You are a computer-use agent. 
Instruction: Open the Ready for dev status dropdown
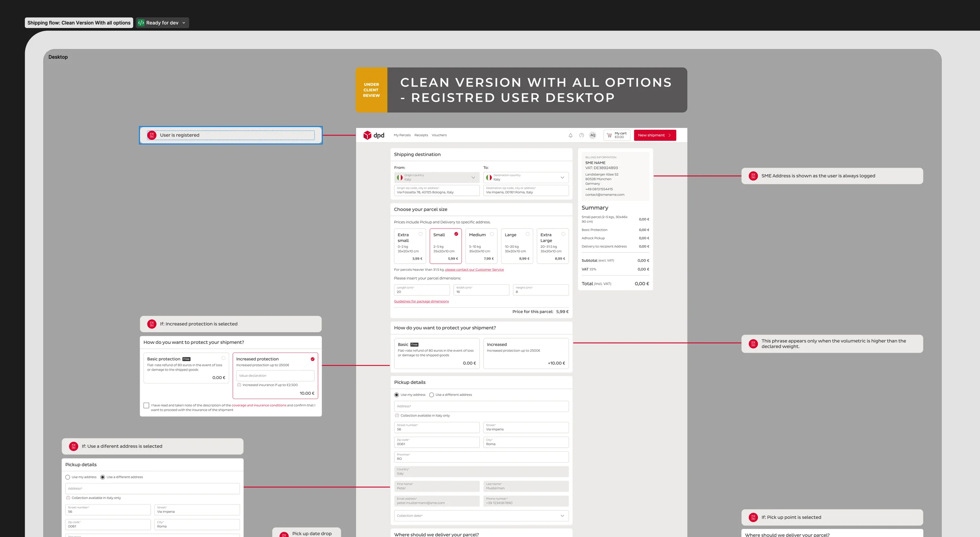pyautogui.click(x=163, y=23)
